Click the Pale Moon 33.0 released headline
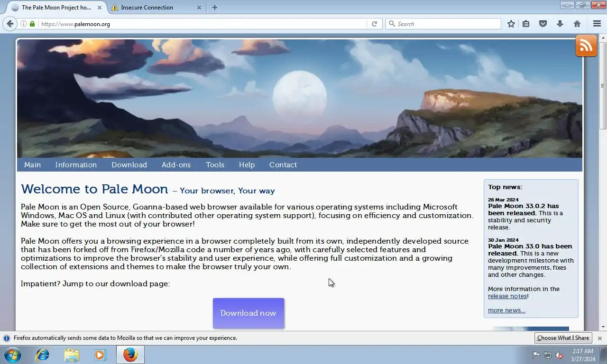The width and height of the screenshot is (607, 364). [530, 250]
